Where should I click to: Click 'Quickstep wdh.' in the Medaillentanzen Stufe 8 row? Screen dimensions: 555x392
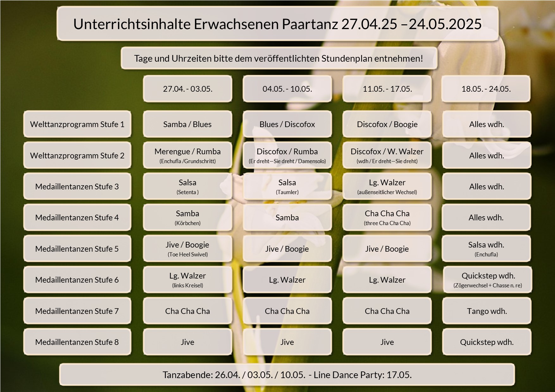pyautogui.click(x=487, y=342)
